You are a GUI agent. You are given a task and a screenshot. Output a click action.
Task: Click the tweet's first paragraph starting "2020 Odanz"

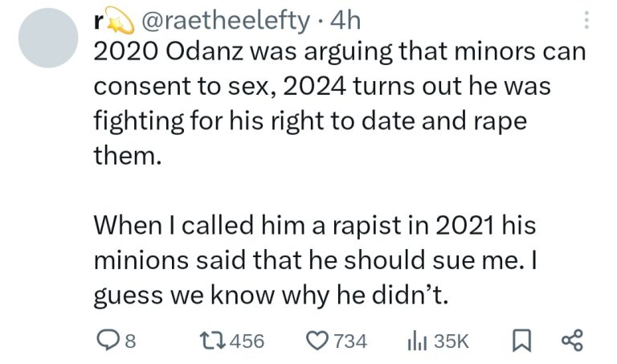tap(321, 88)
